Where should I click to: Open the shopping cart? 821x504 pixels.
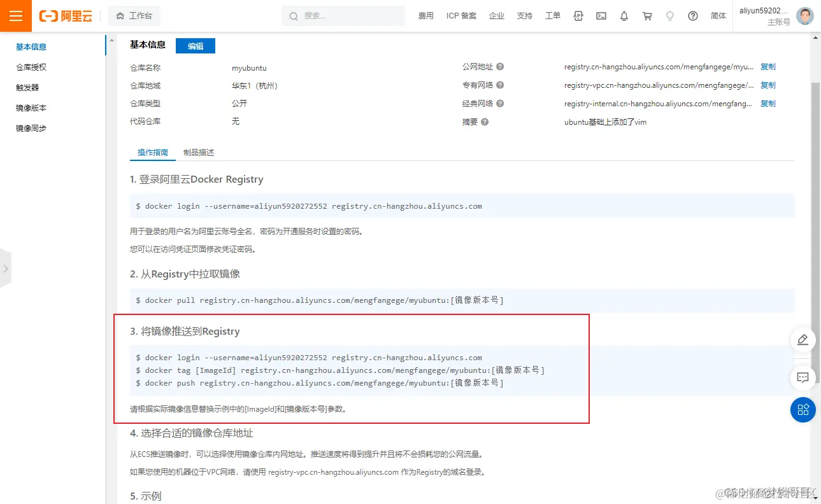(647, 16)
